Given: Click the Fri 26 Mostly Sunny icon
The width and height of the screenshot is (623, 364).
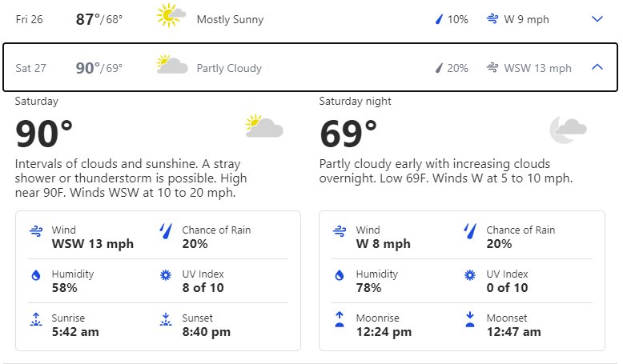Looking at the screenshot, I should point(171,16).
